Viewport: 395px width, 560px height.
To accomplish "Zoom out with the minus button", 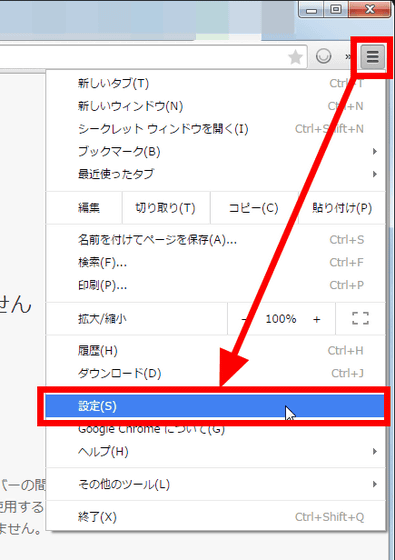I will [x=244, y=319].
